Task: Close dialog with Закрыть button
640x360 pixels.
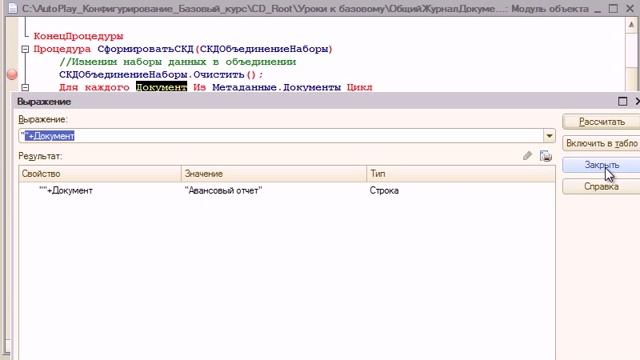Action: coord(601,165)
